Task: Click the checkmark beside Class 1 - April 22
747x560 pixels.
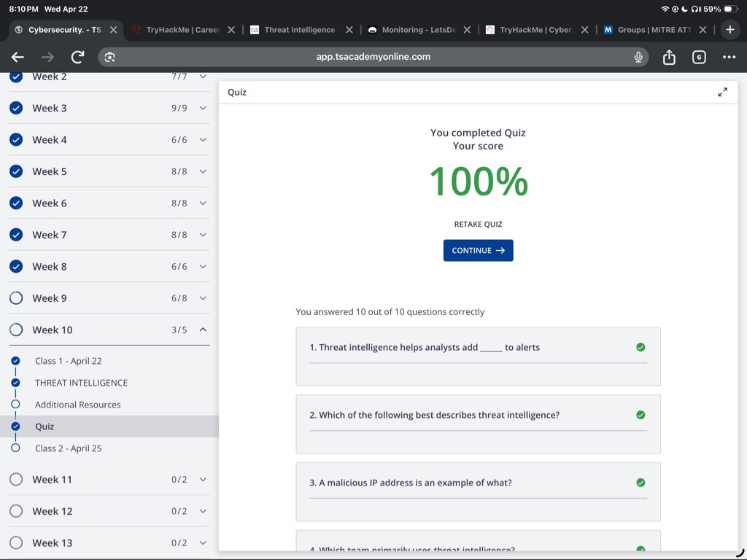Action: 16,360
